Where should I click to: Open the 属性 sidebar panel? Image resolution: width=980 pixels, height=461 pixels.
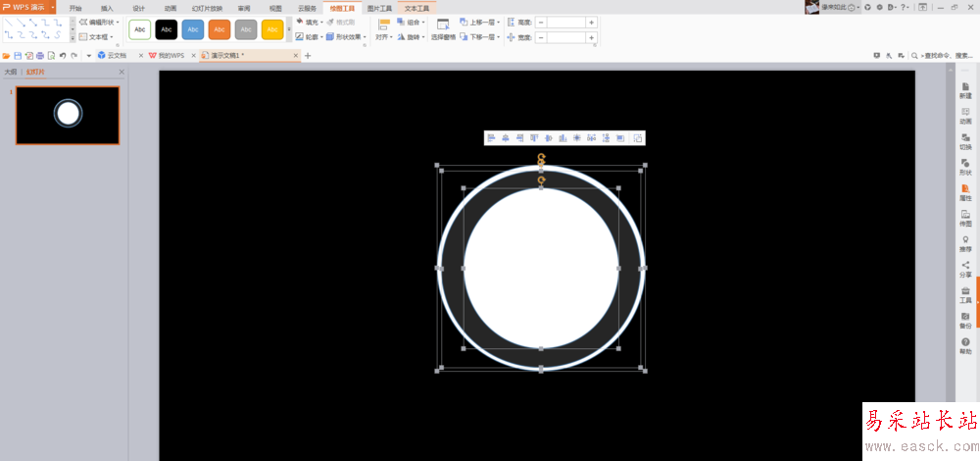[x=965, y=192]
